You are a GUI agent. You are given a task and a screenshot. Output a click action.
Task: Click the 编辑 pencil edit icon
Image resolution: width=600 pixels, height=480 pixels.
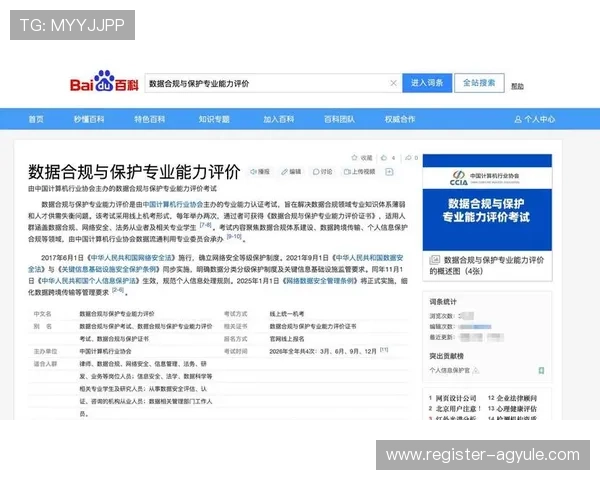pyautogui.click(x=284, y=172)
